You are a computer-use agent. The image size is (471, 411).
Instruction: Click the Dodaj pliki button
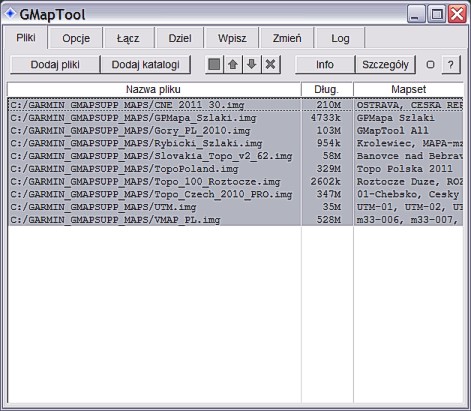pos(55,64)
